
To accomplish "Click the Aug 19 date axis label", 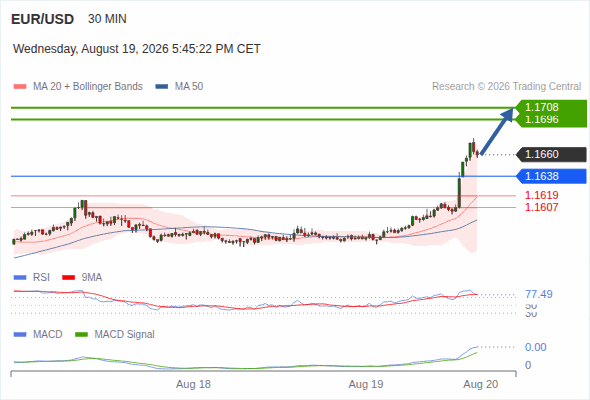I will 366,385.
